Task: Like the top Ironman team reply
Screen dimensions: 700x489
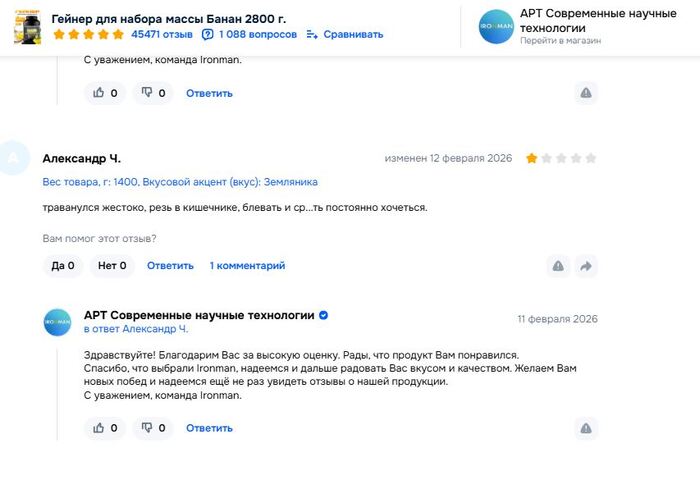Action: click(x=106, y=93)
